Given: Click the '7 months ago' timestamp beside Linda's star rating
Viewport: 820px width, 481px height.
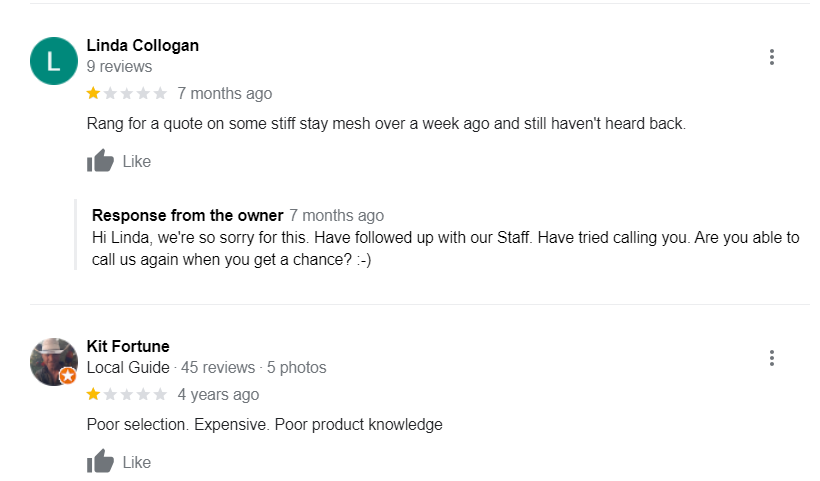Looking at the screenshot, I should pos(224,94).
